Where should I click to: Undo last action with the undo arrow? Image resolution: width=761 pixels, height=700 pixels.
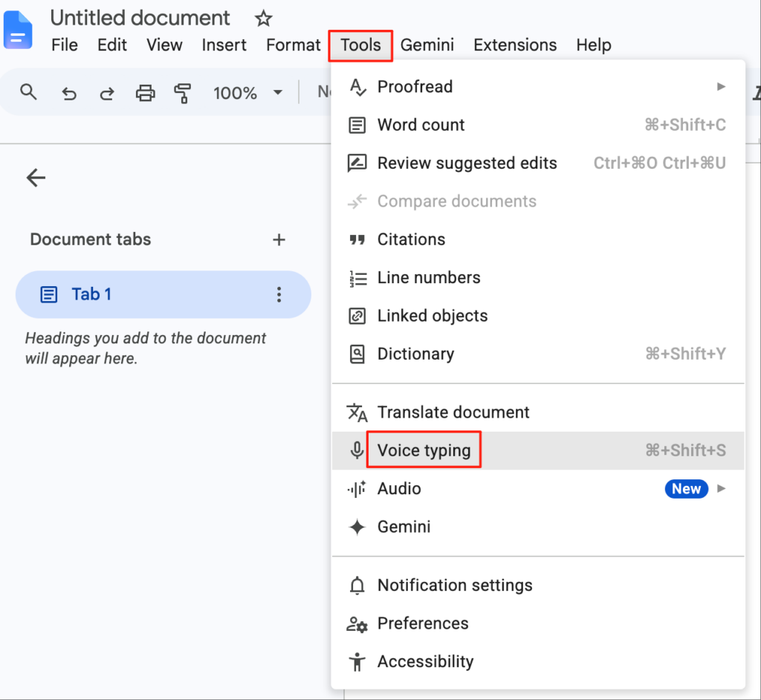coord(69,93)
